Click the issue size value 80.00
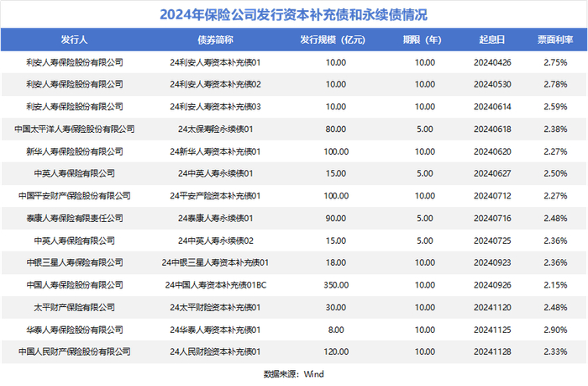Viewport: 588px width, 386px height. (336, 130)
